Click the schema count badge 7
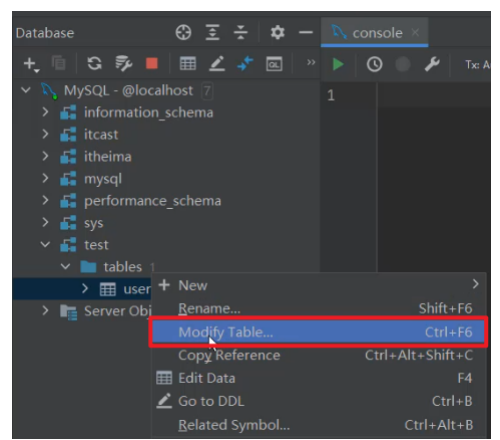 (207, 91)
